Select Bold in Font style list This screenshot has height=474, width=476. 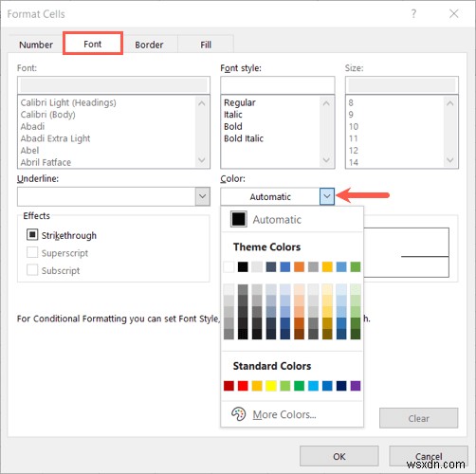(x=233, y=126)
